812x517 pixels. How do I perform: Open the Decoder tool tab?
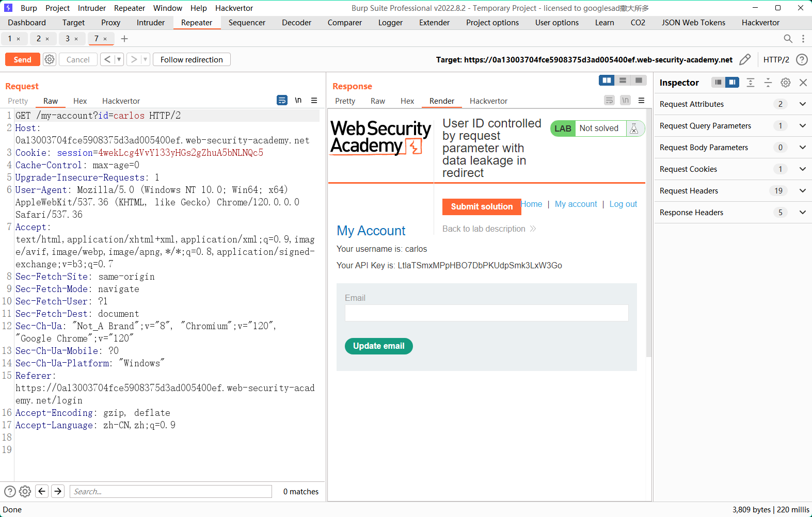pyautogui.click(x=297, y=23)
